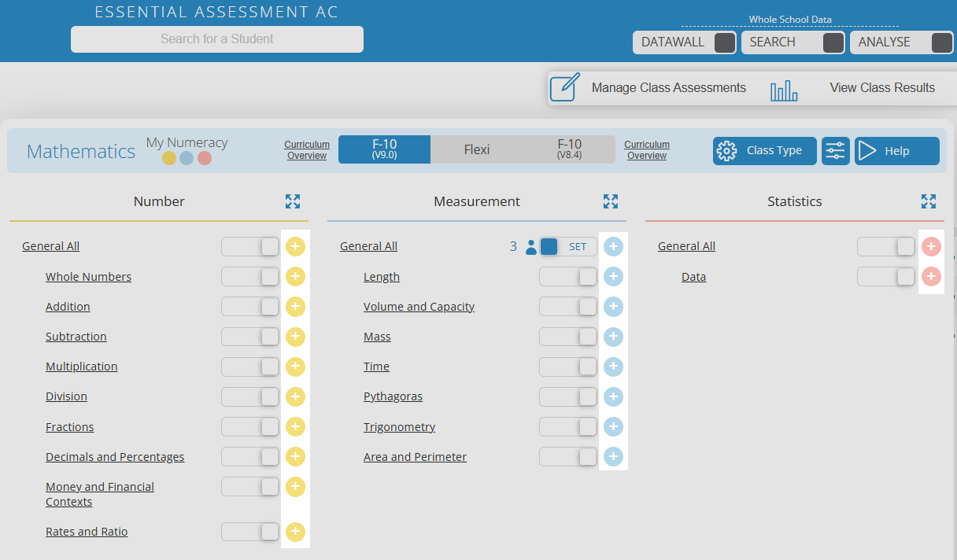The image size is (957, 560).
Task: Click the plus icon for Area and Perimeter
Action: click(613, 456)
